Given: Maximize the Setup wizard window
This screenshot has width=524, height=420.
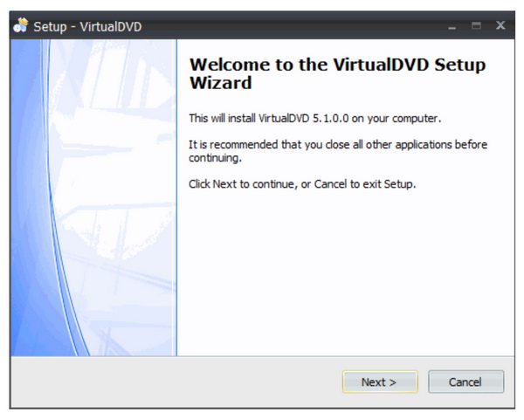Looking at the screenshot, I should point(476,26).
